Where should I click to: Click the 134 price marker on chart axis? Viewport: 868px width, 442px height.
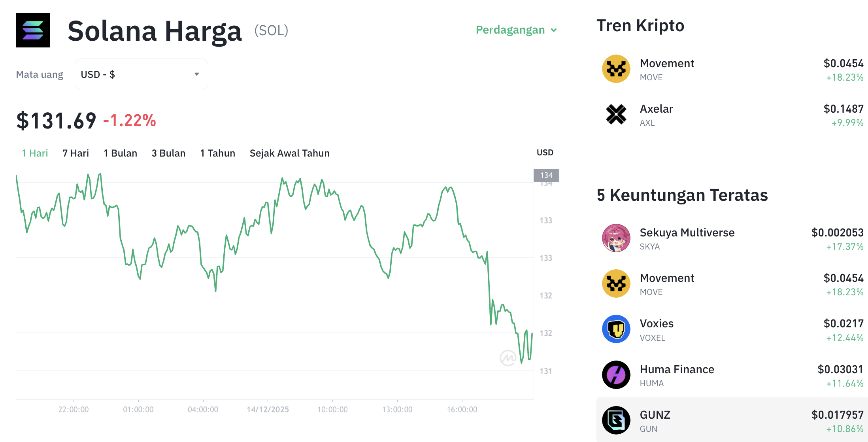pyautogui.click(x=546, y=175)
